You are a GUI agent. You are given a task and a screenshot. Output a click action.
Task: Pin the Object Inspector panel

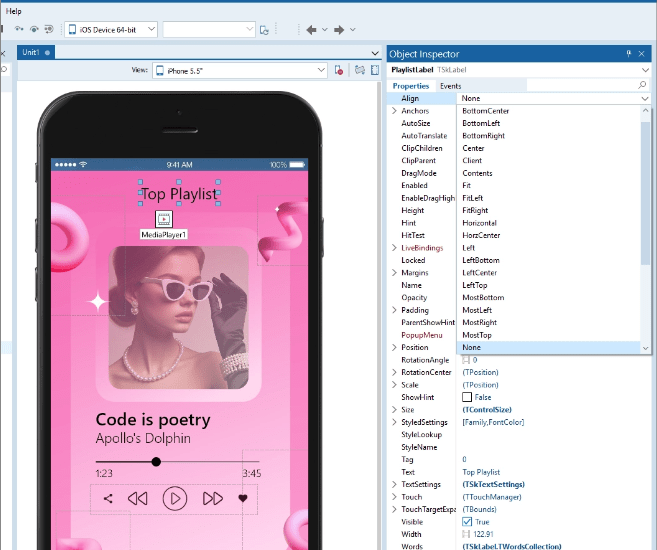tap(628, 53)
